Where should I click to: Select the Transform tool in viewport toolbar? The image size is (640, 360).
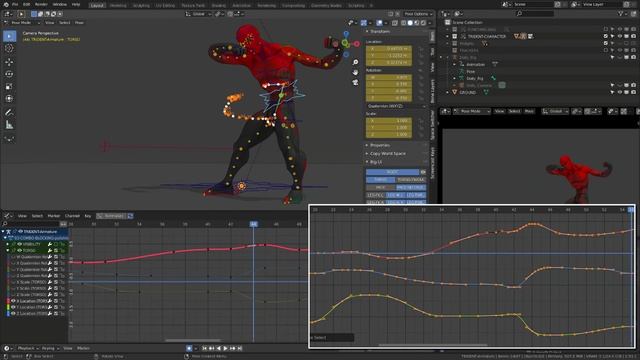(9, 99)
